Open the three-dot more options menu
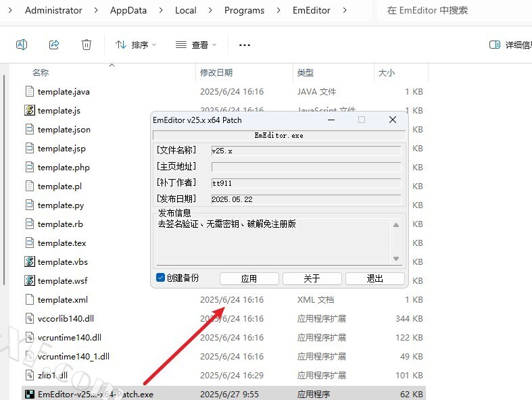The height and width of the screenshot is (400, 532). pos(245,45)
